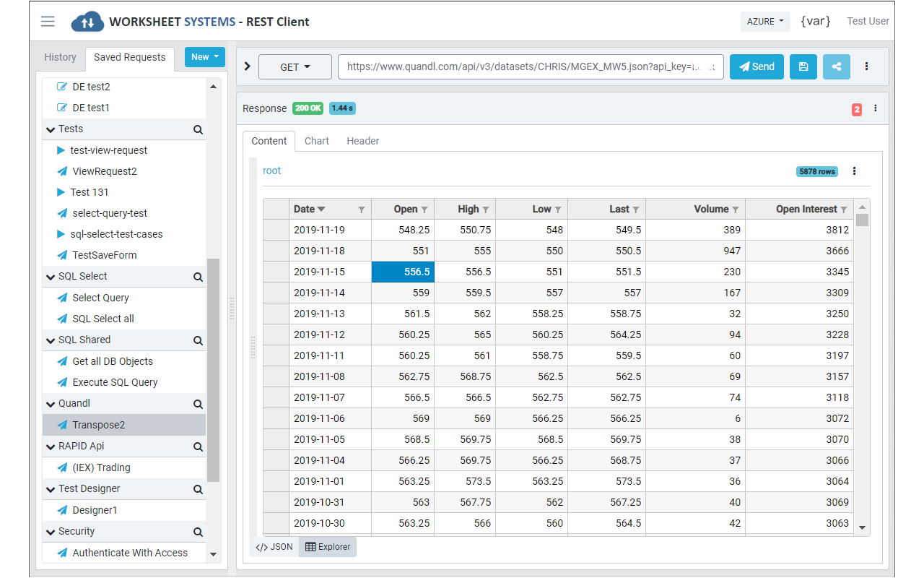
Task: Click the panel splitter handle between sidebar and response
Action: tap(232, 309)
